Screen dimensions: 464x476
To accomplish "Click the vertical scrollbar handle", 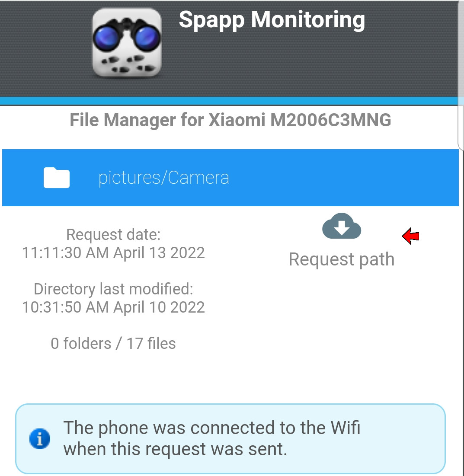I will (x=461, y=128).
